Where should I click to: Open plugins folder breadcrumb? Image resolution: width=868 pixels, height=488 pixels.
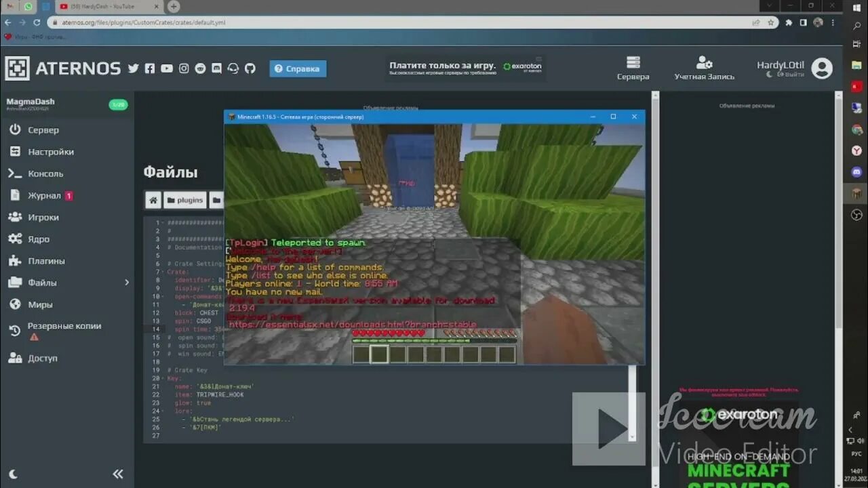tap(184, 200)
